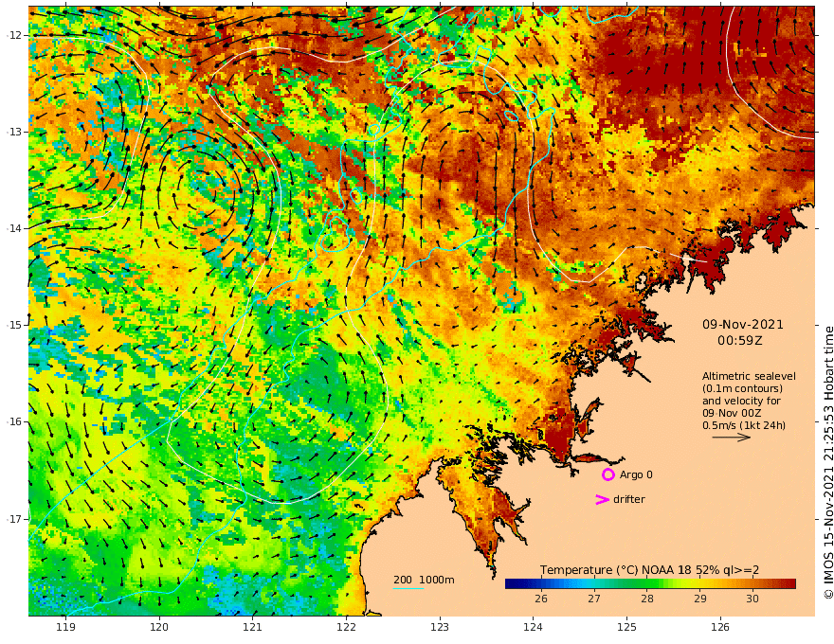Screen dimensions: 834x644
Task: Click the color bar tick label 29
Action: point(700,599)
